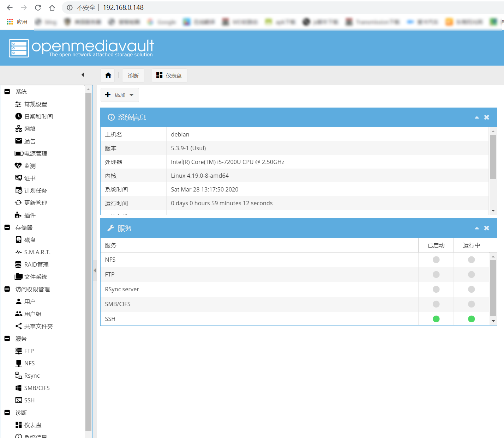The image size is (504, 438).
Task: Click the 诊断 breadcrumb item
Action: [133, 75]
